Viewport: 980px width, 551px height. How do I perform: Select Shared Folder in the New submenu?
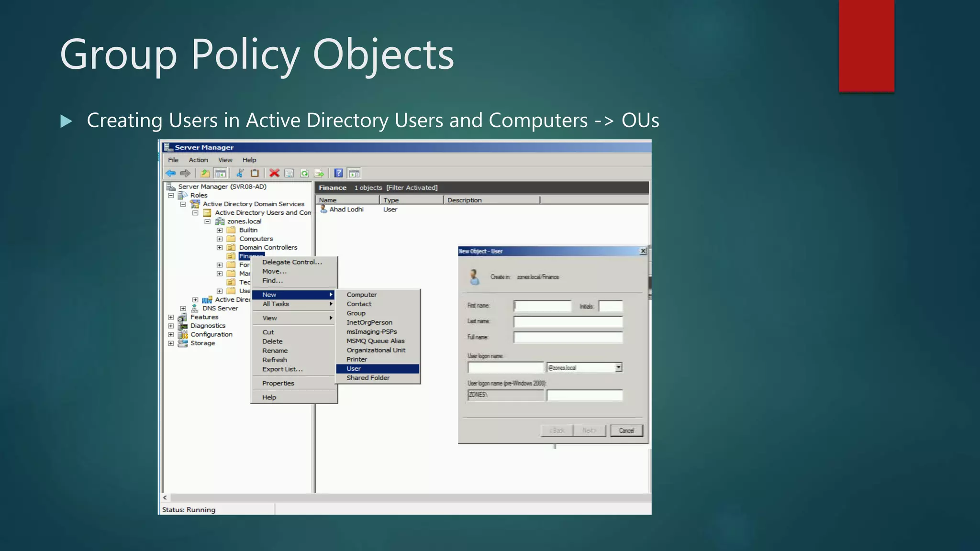point(378,378)
